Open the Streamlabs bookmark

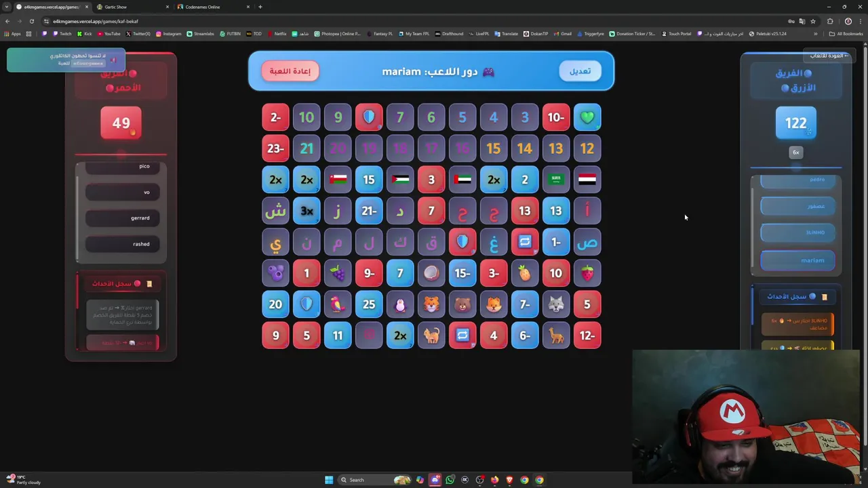point(200,33)
